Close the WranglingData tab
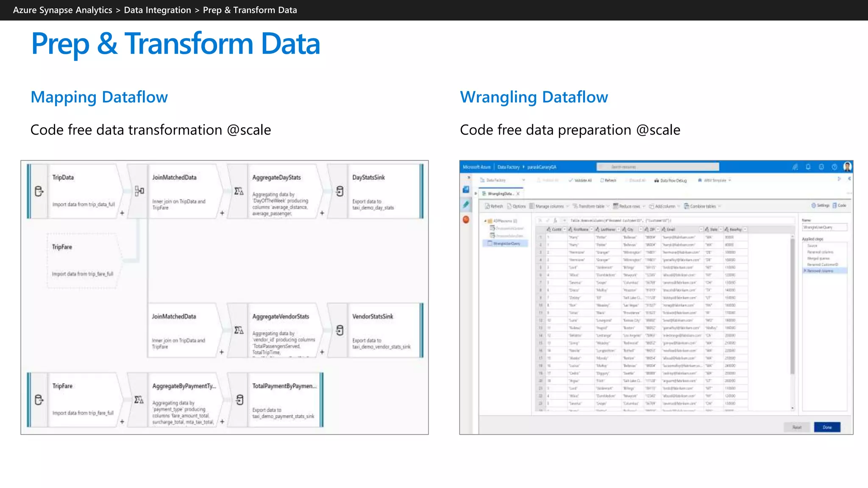 tap(518, 194)
